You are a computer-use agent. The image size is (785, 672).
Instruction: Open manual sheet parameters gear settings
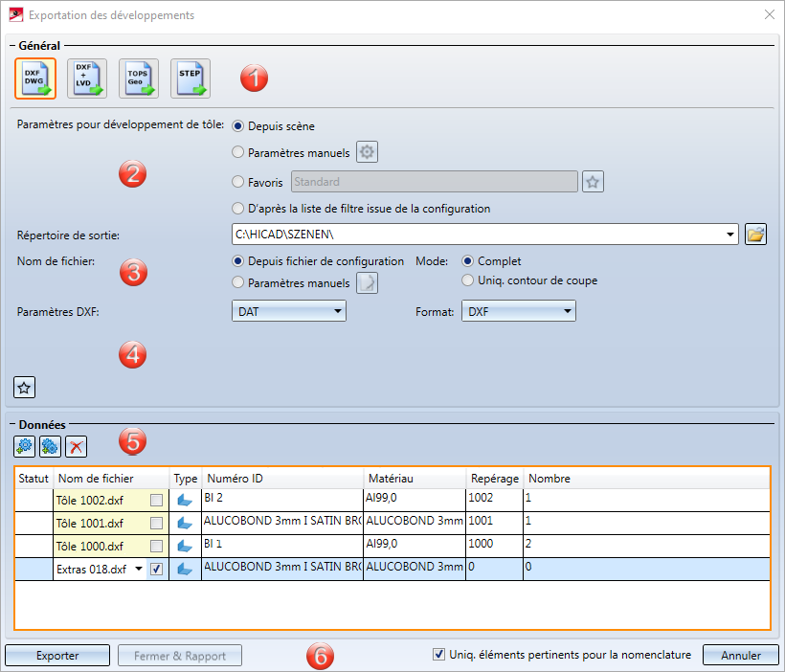click(x=368, y=151)
